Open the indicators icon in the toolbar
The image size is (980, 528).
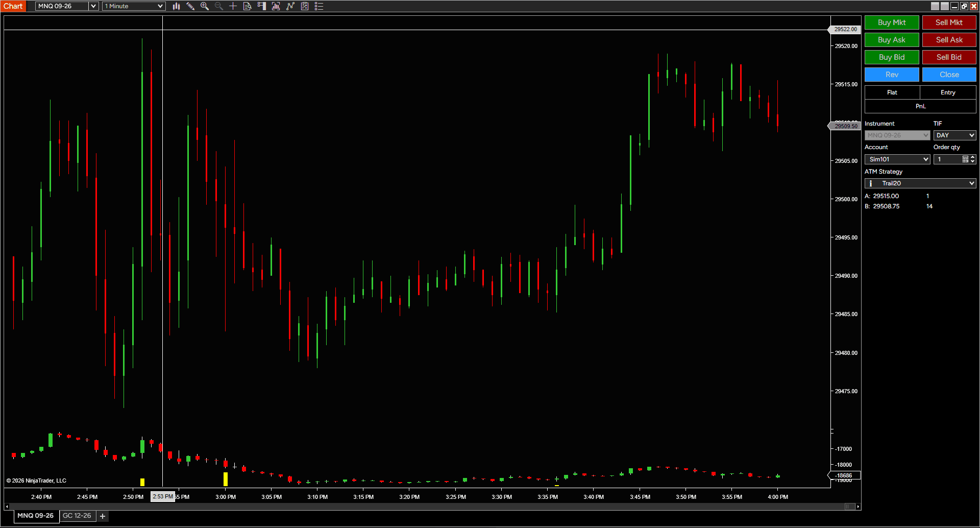pyautogui.click(x=276, y=6)
